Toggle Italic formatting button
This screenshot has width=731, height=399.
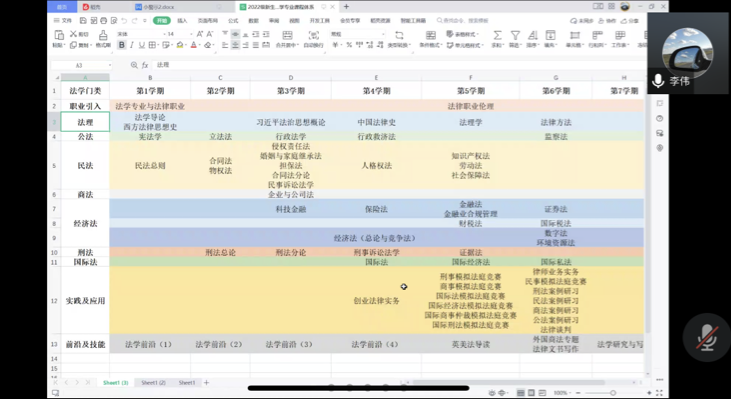click(x=132, y=45)
